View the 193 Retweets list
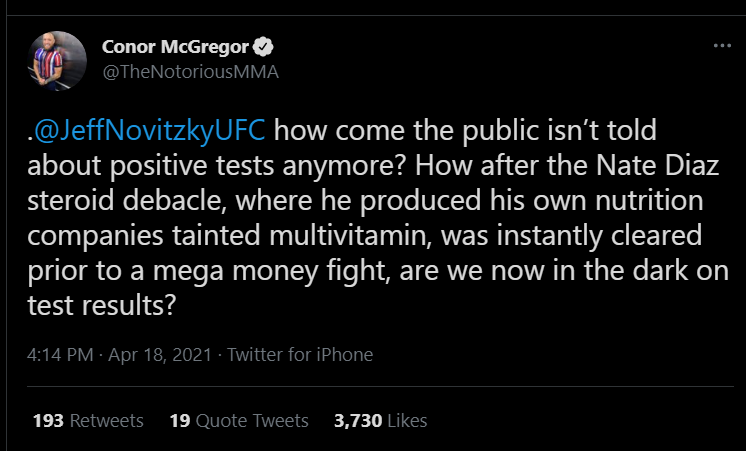 click(x=88, y=421)
